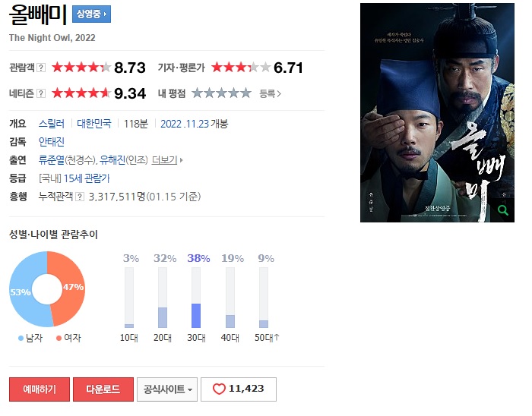Click the 다운로드 button

click(103, 389)
